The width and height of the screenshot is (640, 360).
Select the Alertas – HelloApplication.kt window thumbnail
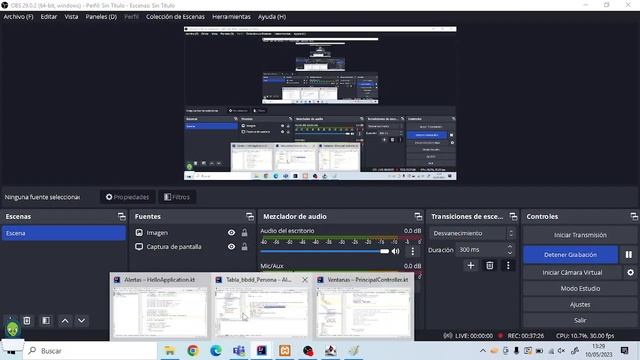[160, 307]
